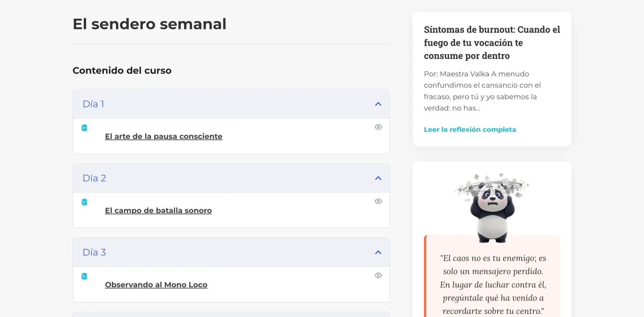Collapse Día 1 using its chevron arrow

pyautogui.click(x=378, y=104)
